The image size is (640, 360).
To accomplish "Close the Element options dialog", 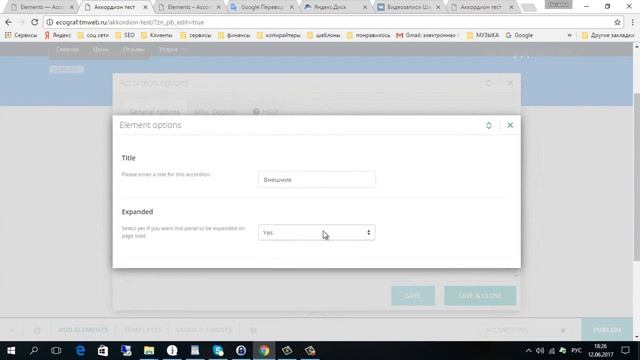I will [x=510, y=125].
